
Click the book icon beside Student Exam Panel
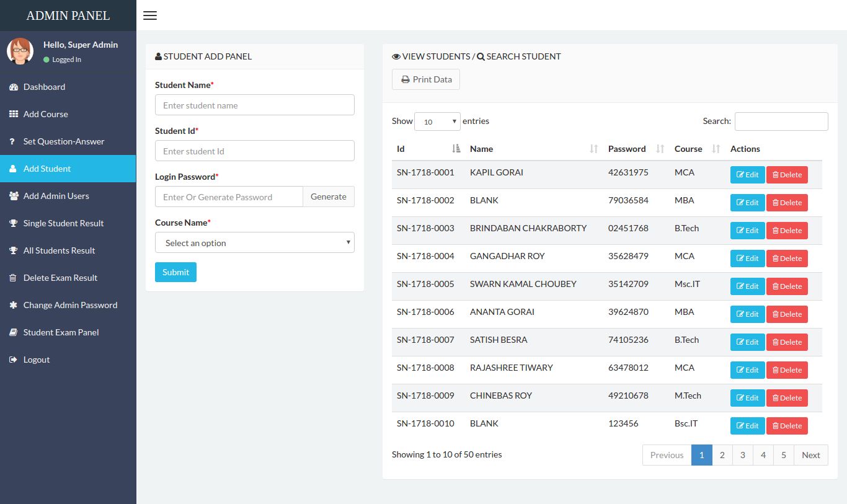[x=13, y=333]
